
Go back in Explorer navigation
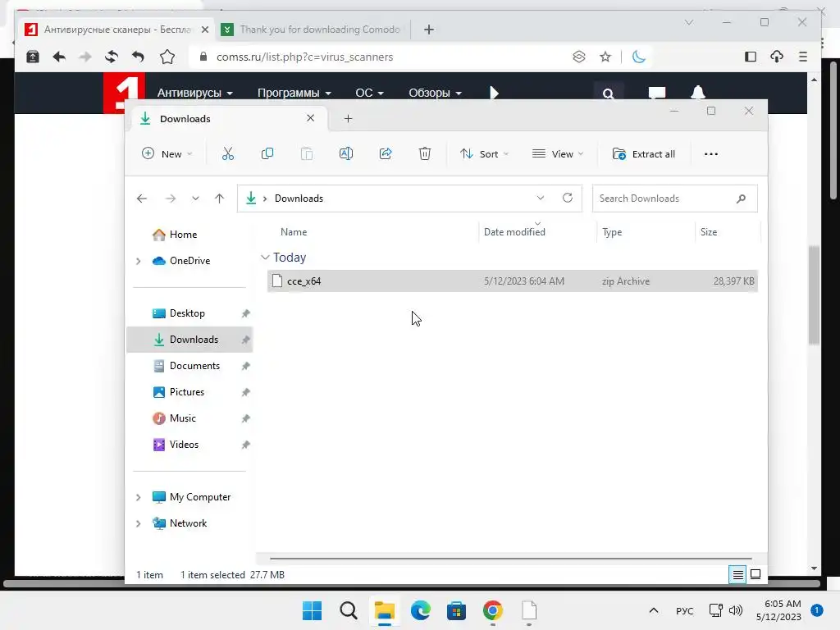click(141, 199)
